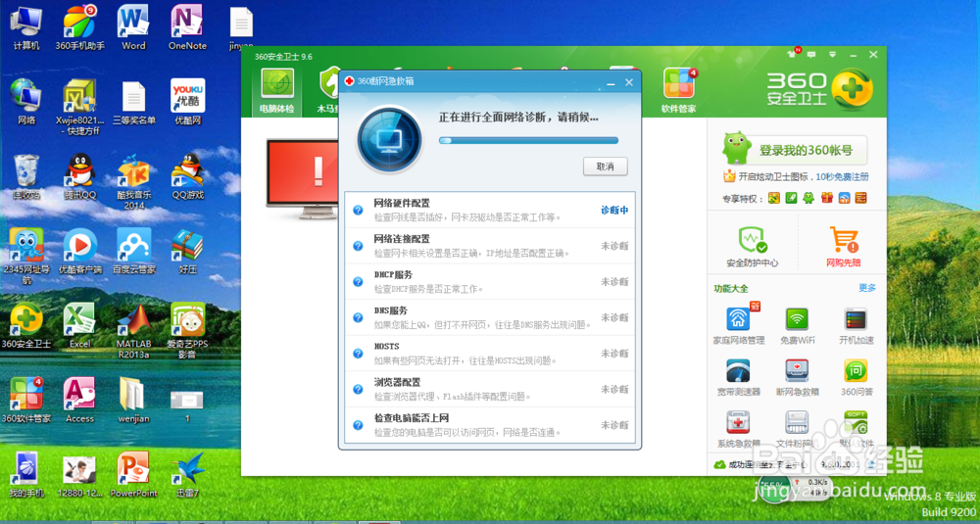Click 登录我的360帐号 button
Screen dimensions: 980x524
coord(806,150)
